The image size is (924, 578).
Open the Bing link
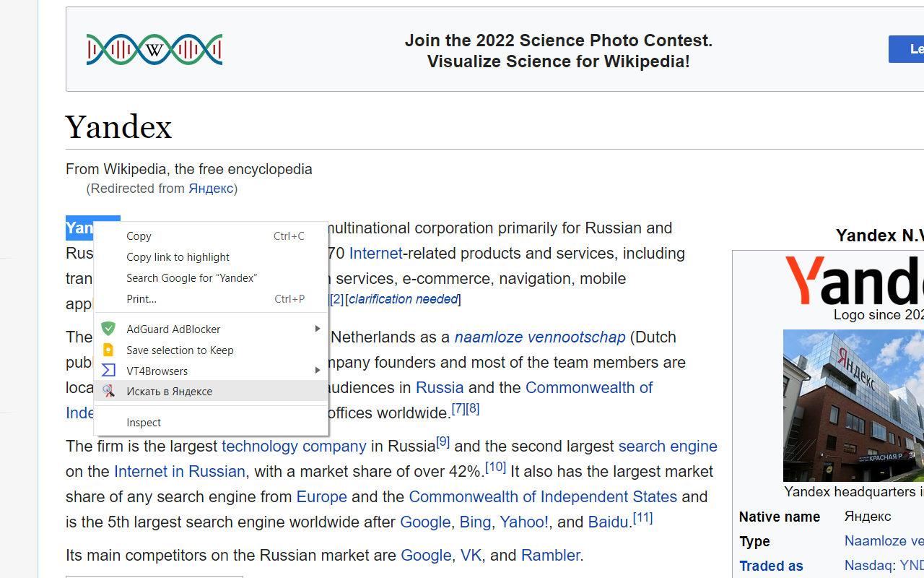click(x=475, y=522)
